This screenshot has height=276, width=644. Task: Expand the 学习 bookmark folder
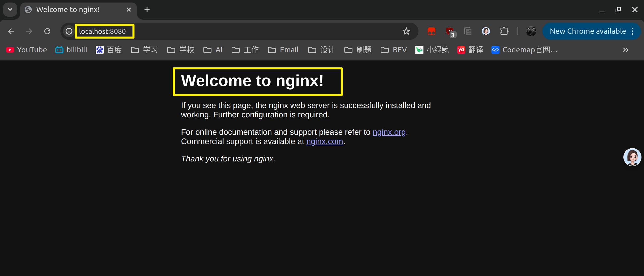145,50
